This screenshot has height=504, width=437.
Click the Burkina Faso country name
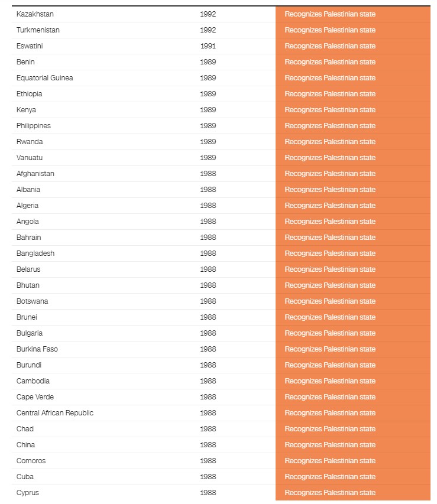tap(37, 349)
